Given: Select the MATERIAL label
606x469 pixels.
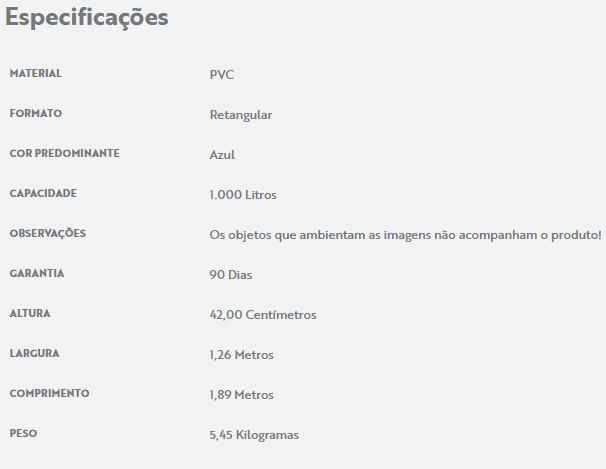Looking at the screenshot, I should click(x=36, y=73).
